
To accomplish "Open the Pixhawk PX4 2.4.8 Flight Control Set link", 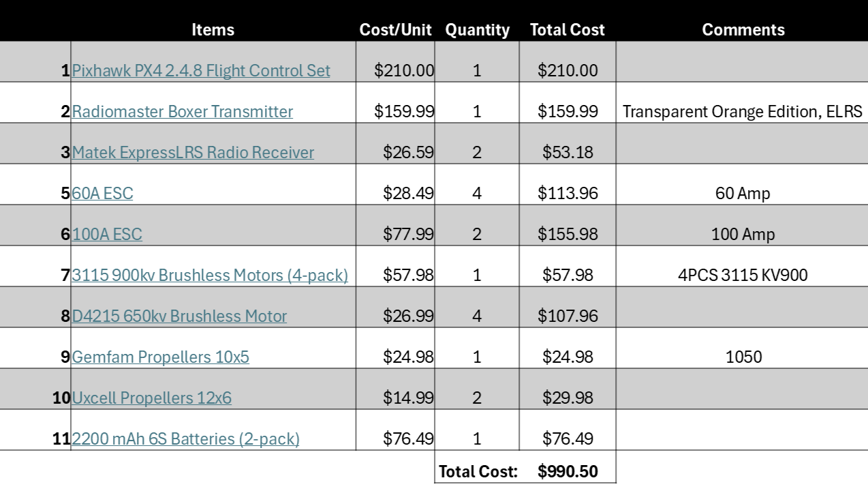I will click(201, 70).
